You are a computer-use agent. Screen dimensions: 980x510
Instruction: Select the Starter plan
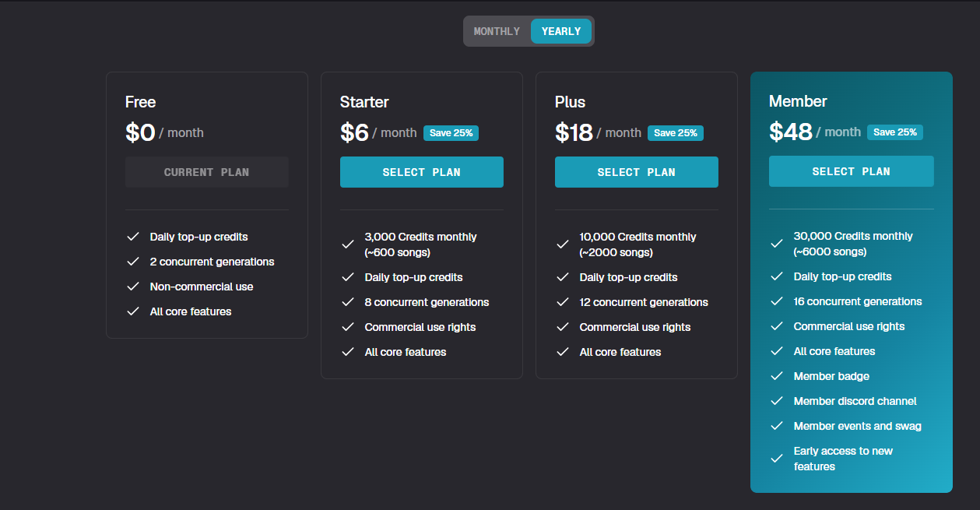[421, 172]
